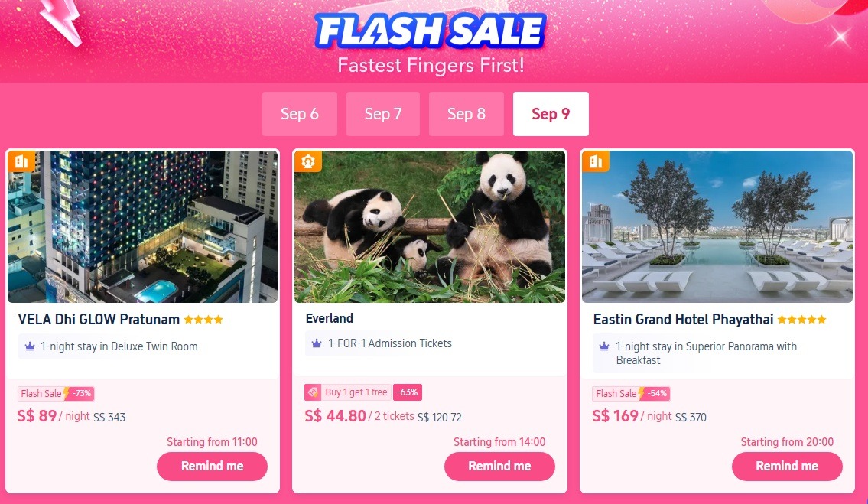Open the Eastin Grand Hotel rooftop pool photo
Viewport: 868px width, 504px height.
[717, 226]
